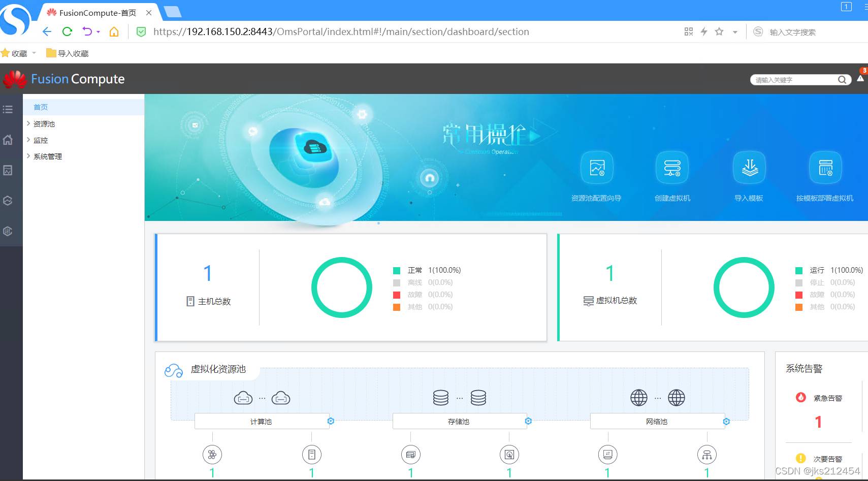Open the 导入收藏 bookmarks folder
Image resolution: width=868 pixels, height=481 pixels.
point(68,53)
